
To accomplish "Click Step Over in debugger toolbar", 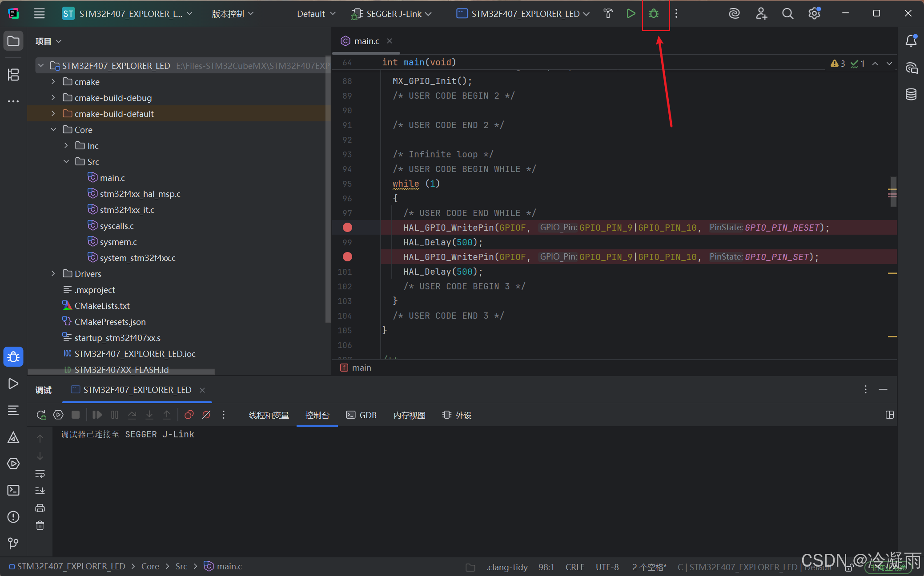I will [x=132, y=415].
